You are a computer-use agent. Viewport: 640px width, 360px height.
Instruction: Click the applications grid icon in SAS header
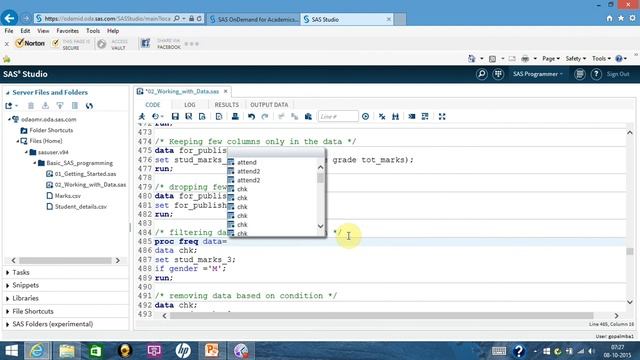point(498,74)
